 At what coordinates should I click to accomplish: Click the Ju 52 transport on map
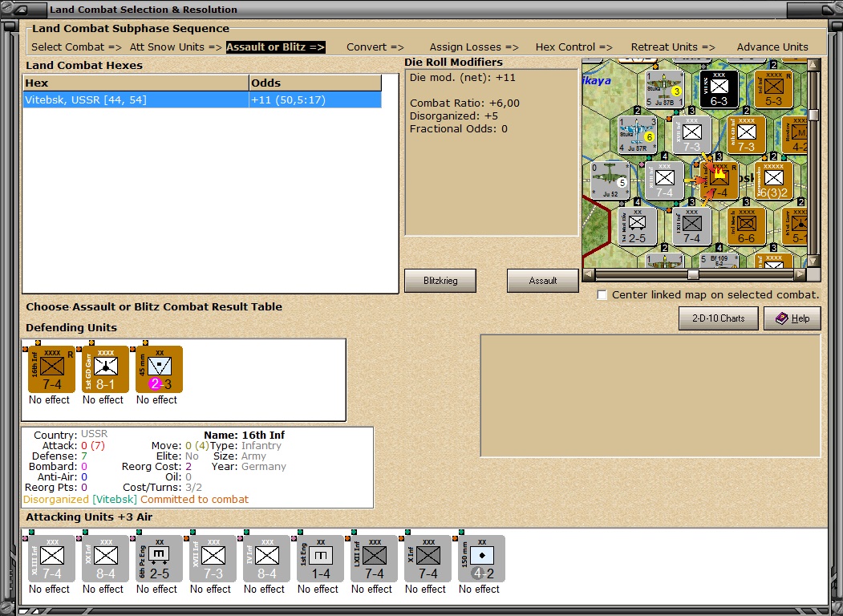tap(610, 180)
